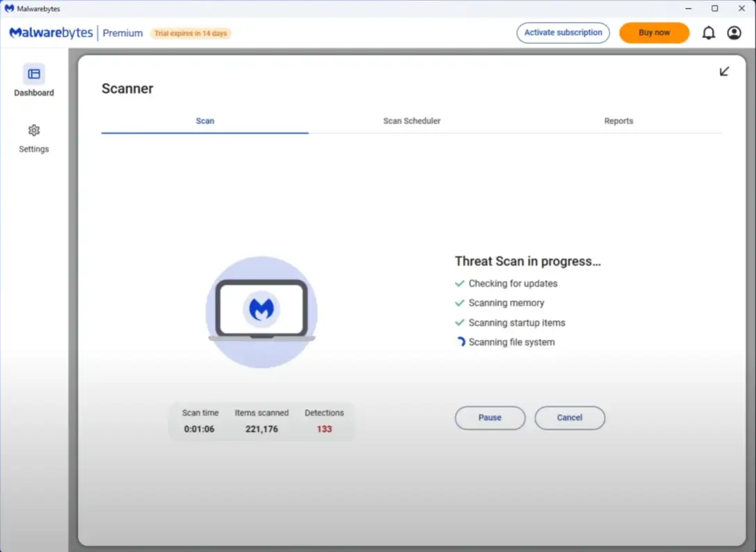Screen dimensions: 756x552
Task: Cancel the threat scan in progress
Action: (569, 417)
